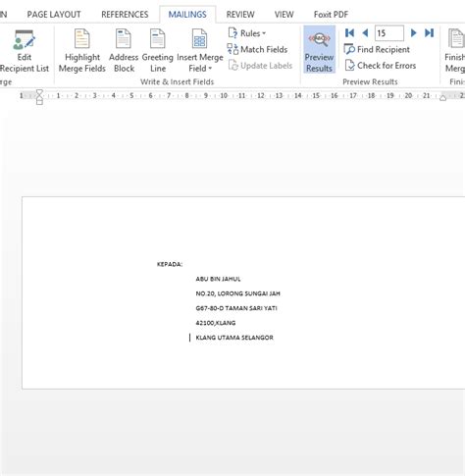This screenshot has width=465, height=476.
Task: Toggle Preview Results off
Action: tap(319, 50)
